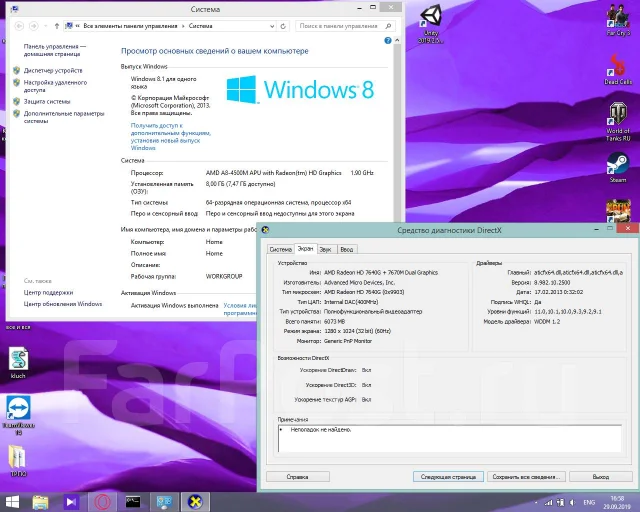Click back arrow in System window
This screenshot has width=640, height=512.
pyautogui.click(x=19, y=26)
